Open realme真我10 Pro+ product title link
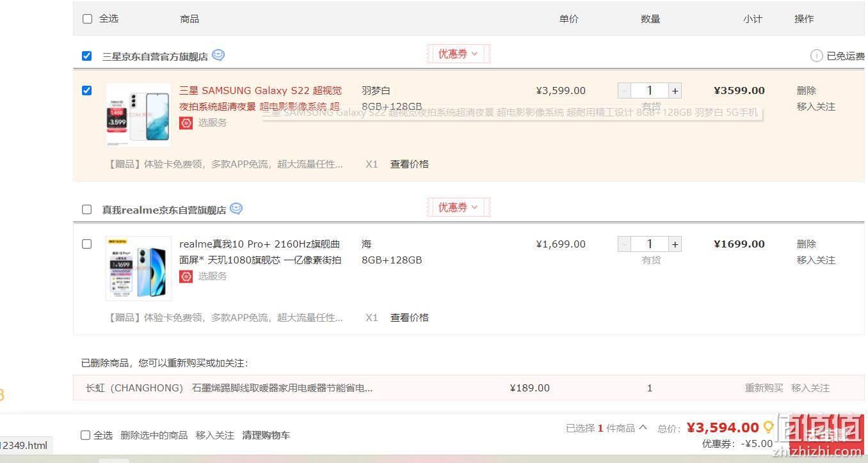Image resolution: width=868 pixels, height=463 pixels. pos(261,252)
